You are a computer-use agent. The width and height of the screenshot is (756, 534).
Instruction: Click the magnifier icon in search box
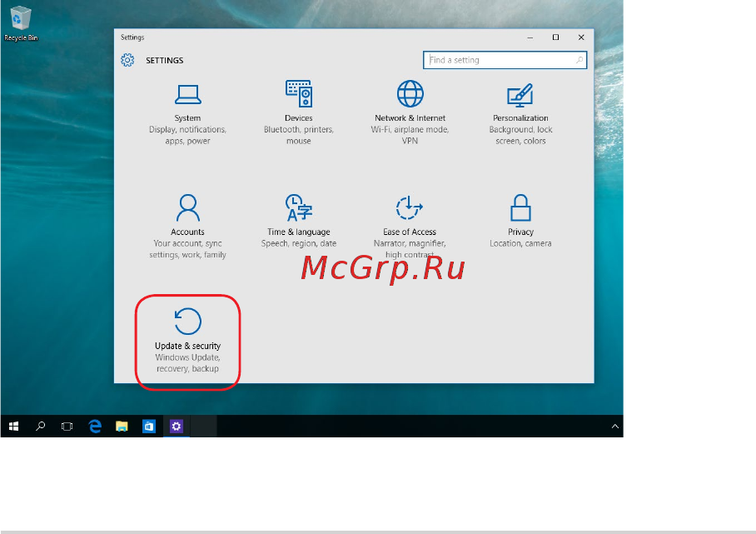click(579, 60)
